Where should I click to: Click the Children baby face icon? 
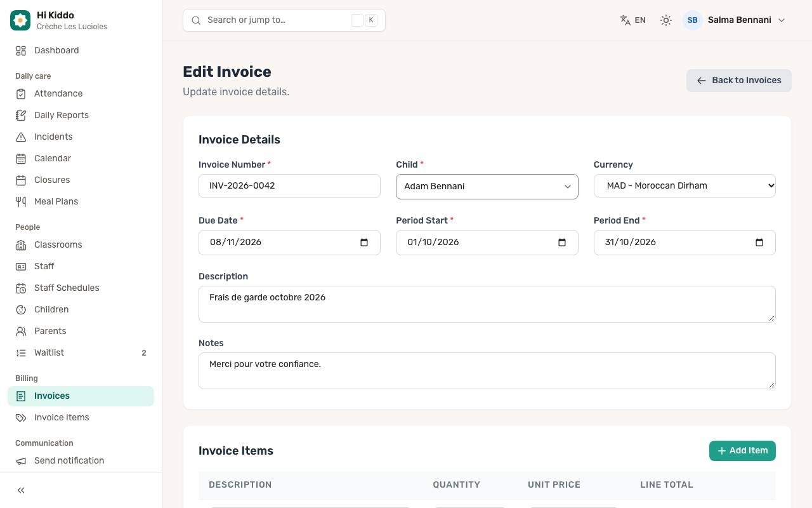pos(21,309)
